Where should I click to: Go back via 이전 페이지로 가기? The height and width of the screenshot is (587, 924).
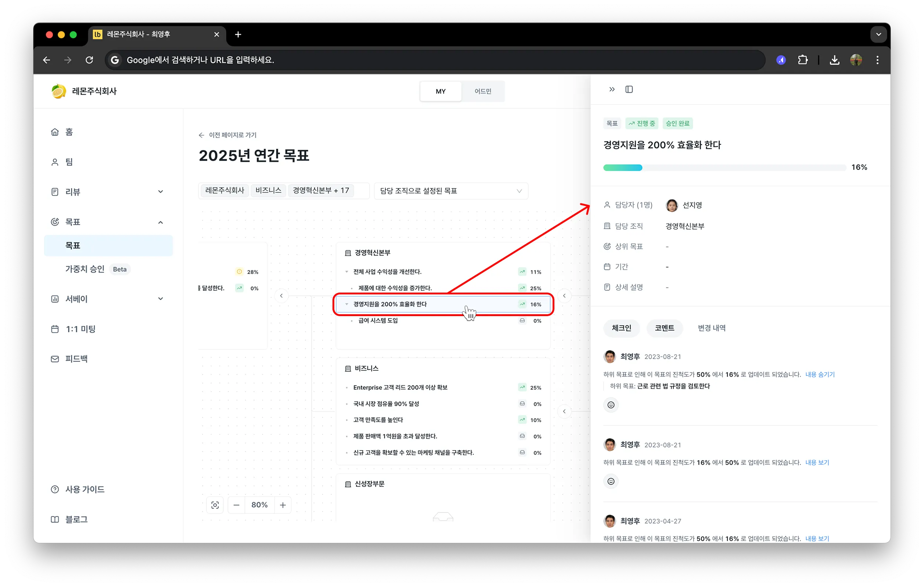(x=227, y=135)
